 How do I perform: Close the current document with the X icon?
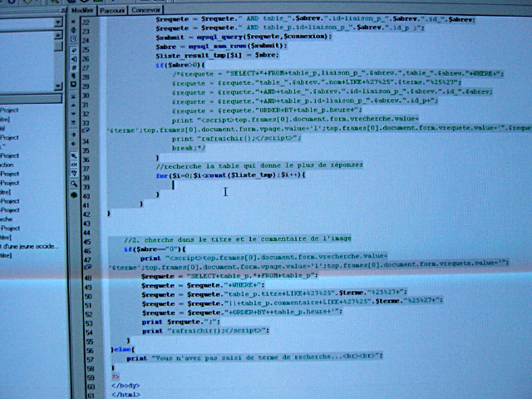tap(73, 22)
